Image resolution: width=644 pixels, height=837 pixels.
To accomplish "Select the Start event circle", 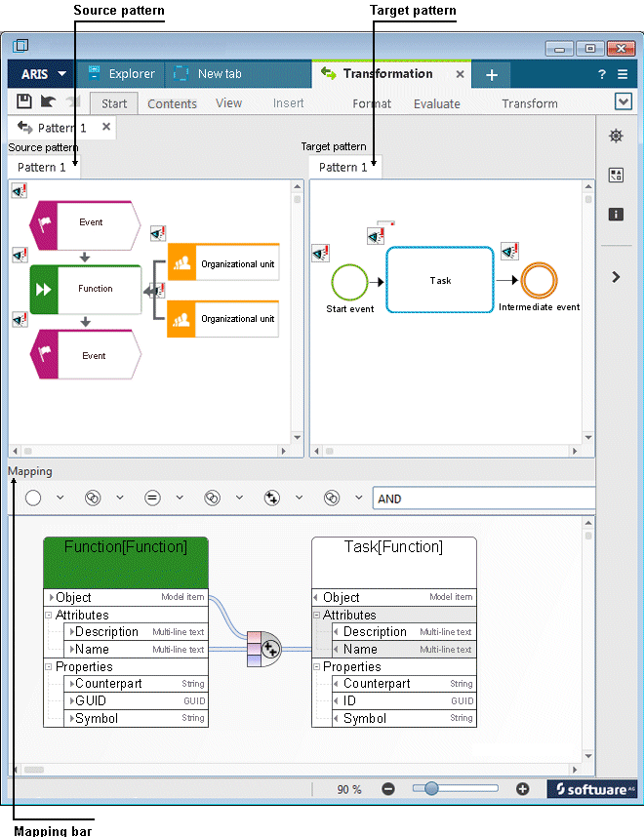I will tap(349, 282).
